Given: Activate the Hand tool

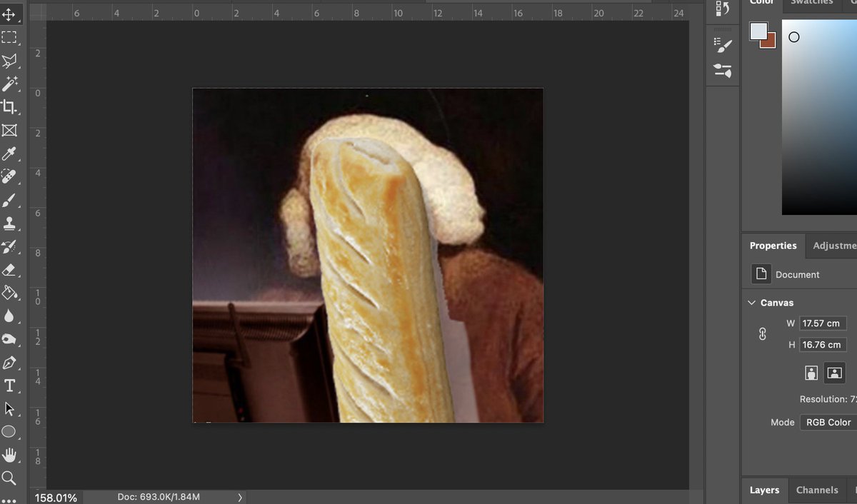Looking at the screenshot, I should [x=9, y=455].
